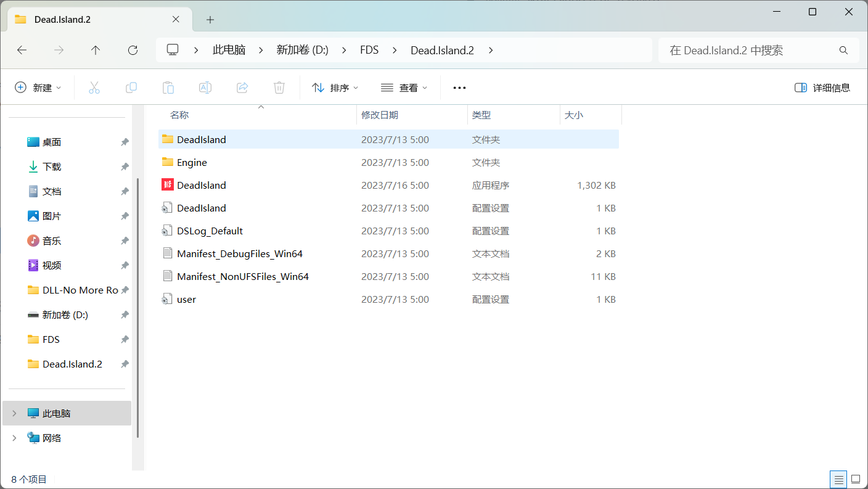The image size is (868, 489).
Task: Expand chevron after Dead.Island.2 in address bar
Action: [x=491, y=51]
